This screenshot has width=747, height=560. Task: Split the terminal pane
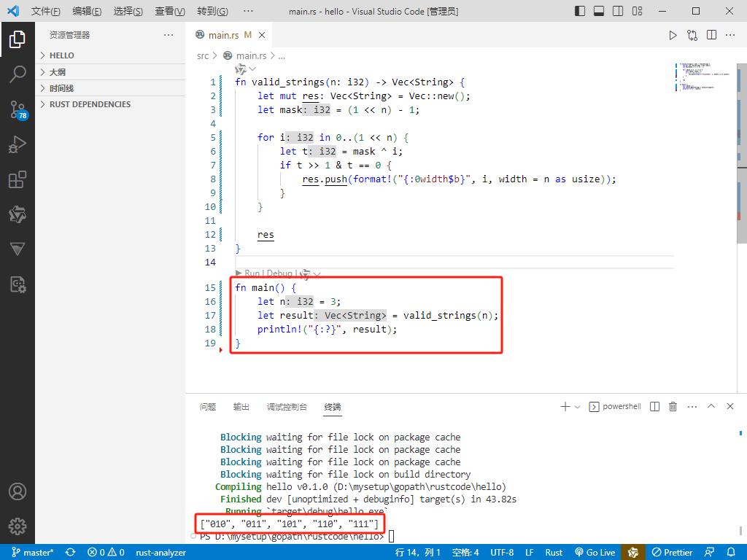tap(655, 407)
